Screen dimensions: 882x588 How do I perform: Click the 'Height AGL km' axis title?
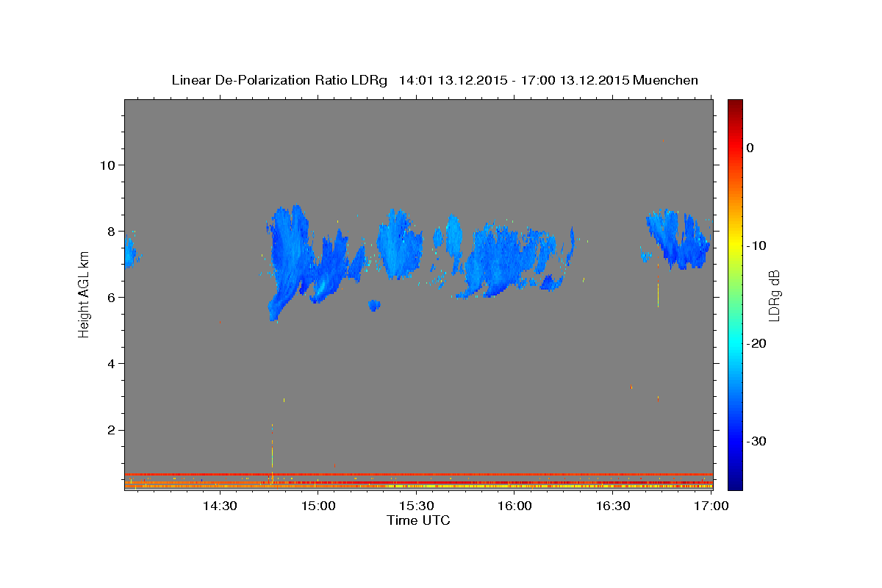[84, 295]
